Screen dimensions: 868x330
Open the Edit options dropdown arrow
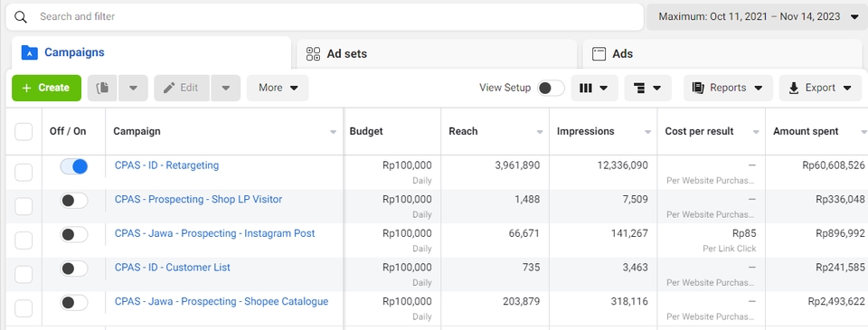(225, 88)
